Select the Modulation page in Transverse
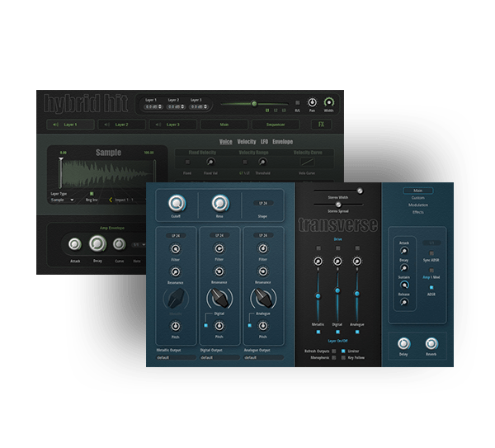 417,204
